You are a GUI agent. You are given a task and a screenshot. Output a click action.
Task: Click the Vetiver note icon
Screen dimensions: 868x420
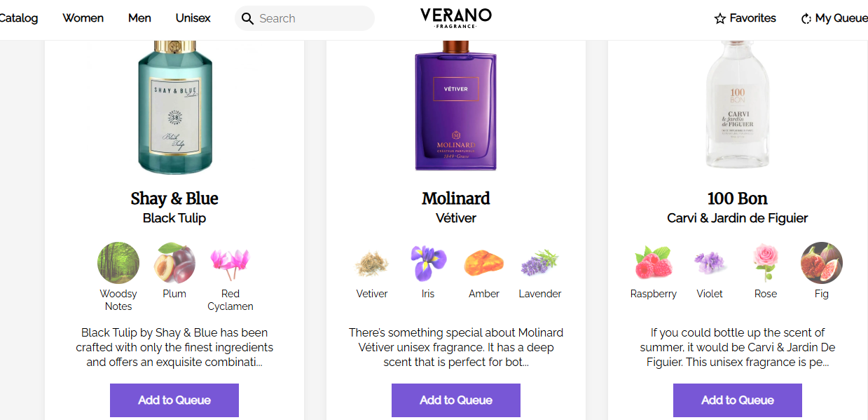[x=372, y=264]
